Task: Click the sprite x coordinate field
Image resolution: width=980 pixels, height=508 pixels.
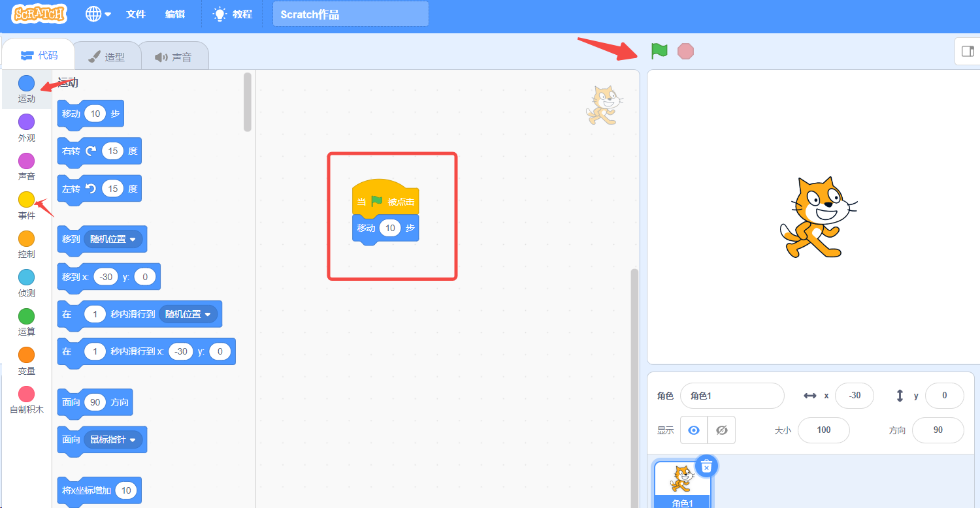Action: click(855, 396)
